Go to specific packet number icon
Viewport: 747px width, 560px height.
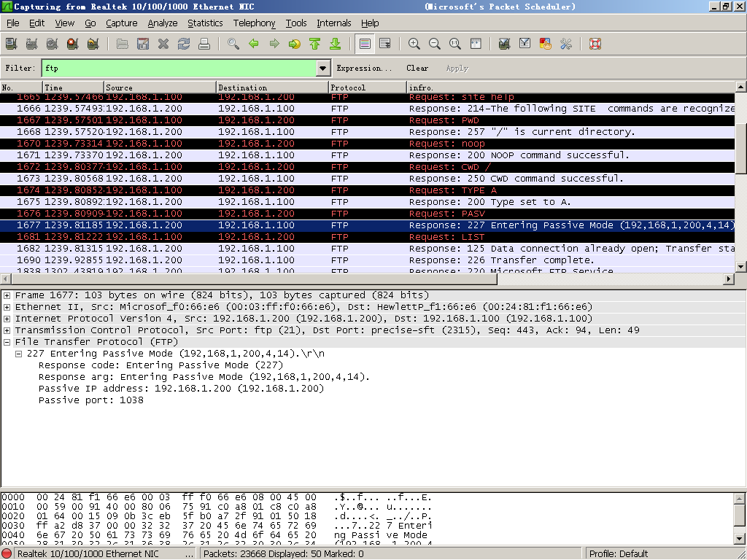coord(295,44)
